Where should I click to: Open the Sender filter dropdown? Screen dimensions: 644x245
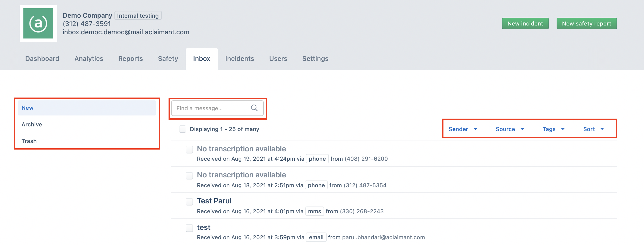pyautogui.click(x=463, y=129)
